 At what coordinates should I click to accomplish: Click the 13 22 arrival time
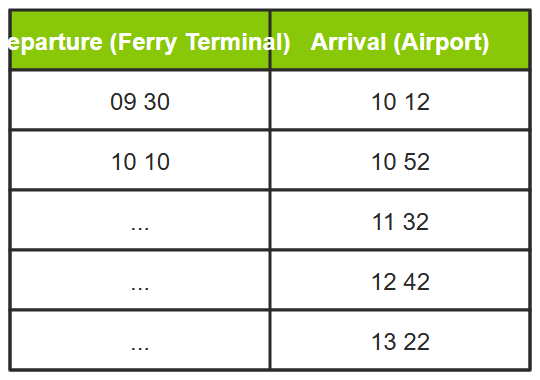click(400, 341)
